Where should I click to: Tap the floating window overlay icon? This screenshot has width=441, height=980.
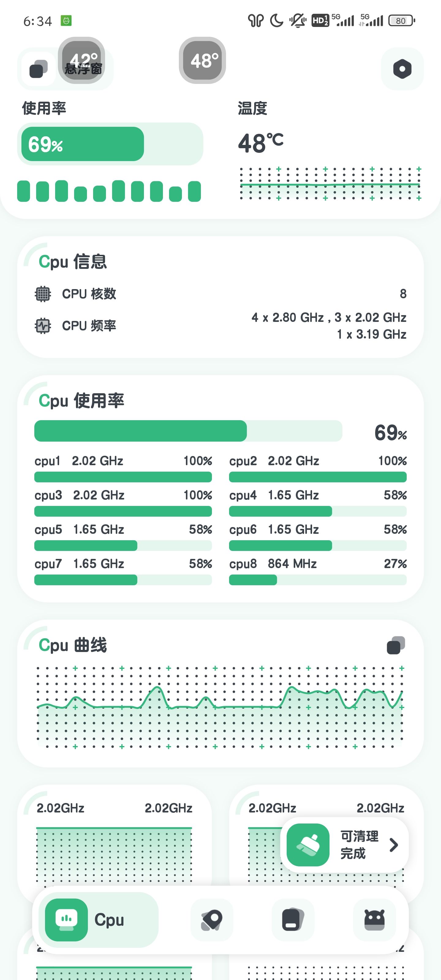pyautogui.click(x=38, y=69)
